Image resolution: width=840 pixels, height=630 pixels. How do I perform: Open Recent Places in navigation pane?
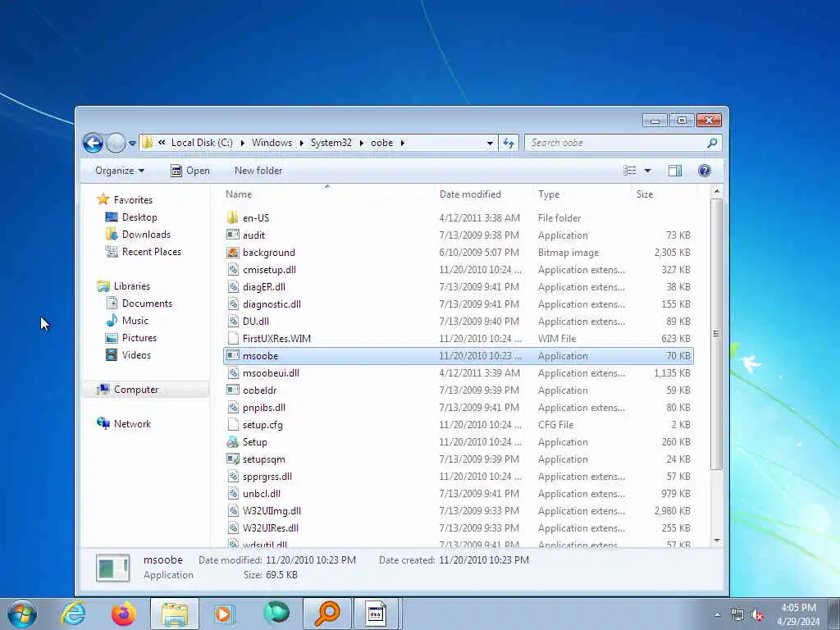pos(152,251)
